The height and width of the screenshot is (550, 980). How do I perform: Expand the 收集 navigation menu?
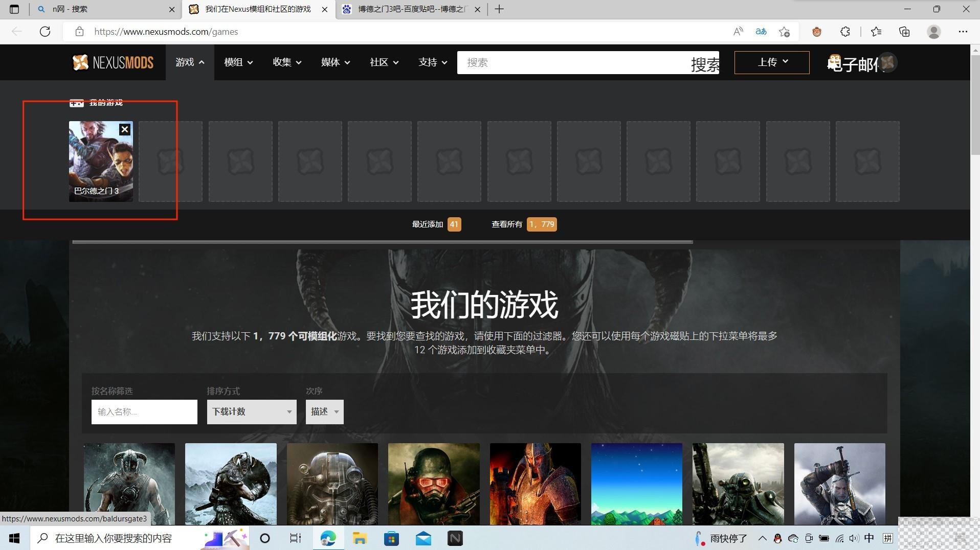287,62
